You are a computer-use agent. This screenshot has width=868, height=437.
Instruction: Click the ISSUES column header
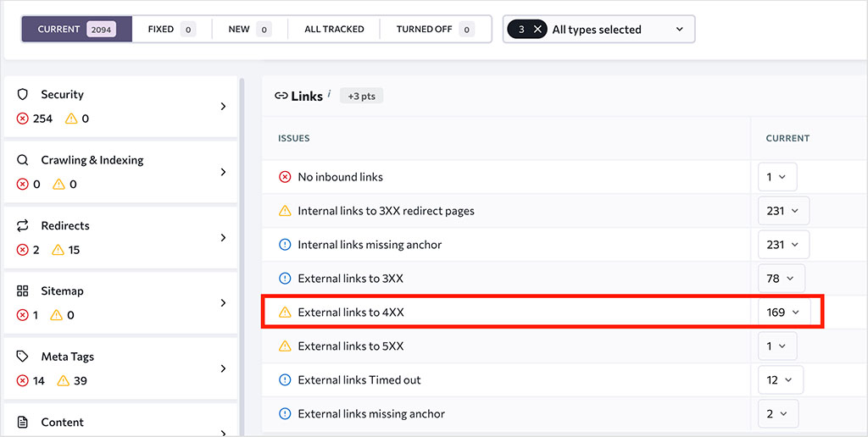(x=293, y=138)
